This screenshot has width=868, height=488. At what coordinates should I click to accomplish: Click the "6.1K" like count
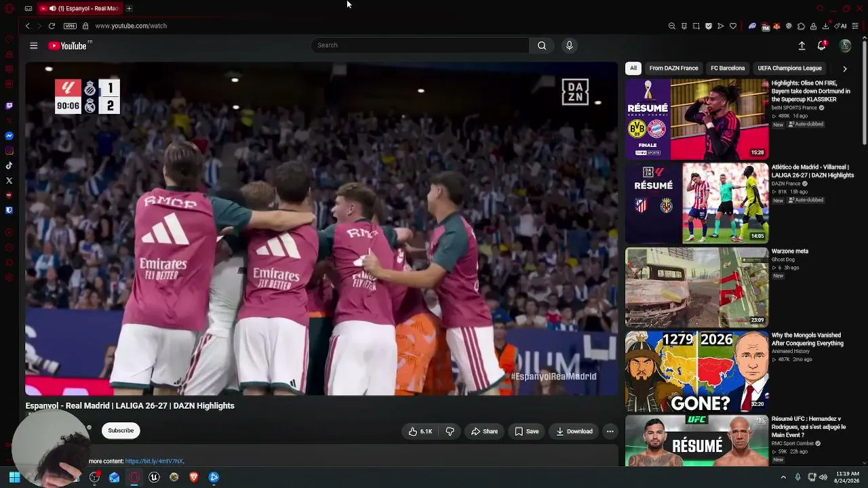426,431
